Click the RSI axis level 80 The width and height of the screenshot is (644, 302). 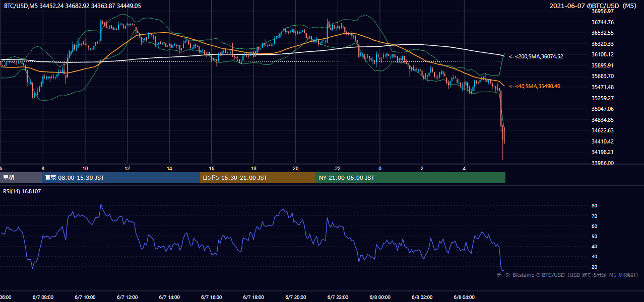[x=594, y=206]
